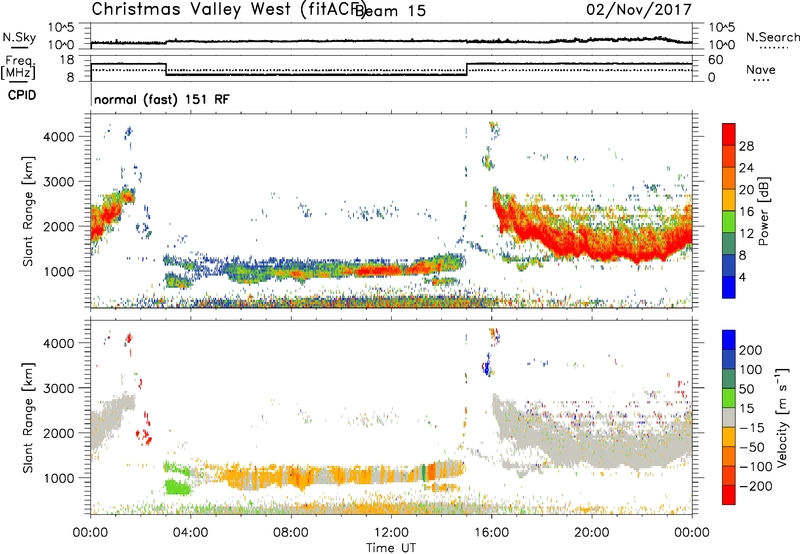Click the "Beam 15" label
This screenshot has height=554, width=800.
click(x=390, y=11)
